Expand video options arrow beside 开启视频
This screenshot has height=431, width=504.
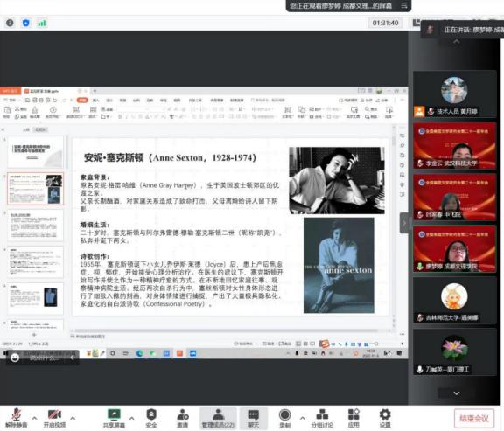[73, 418]
